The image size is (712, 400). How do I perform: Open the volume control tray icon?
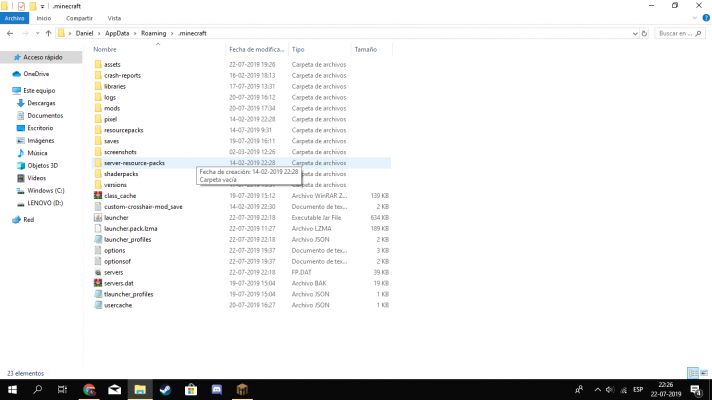click(x=610, y=390)
